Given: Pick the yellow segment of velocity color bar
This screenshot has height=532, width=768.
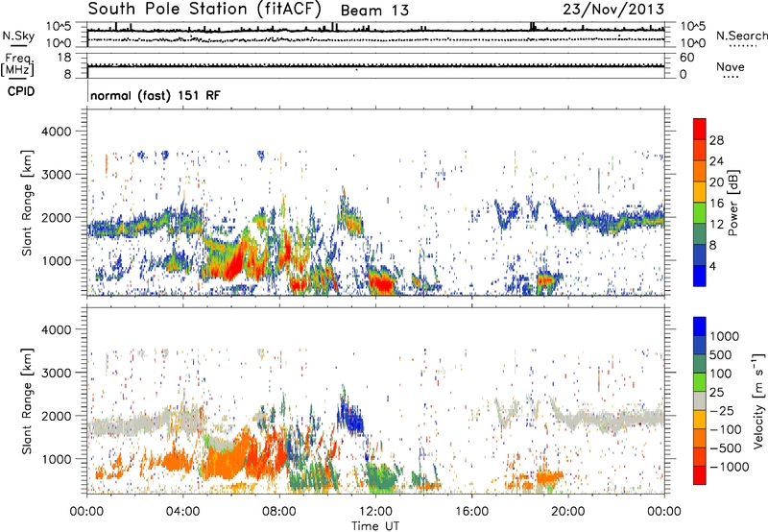Looking at the screenshot, I should click(x=700, y=420).
